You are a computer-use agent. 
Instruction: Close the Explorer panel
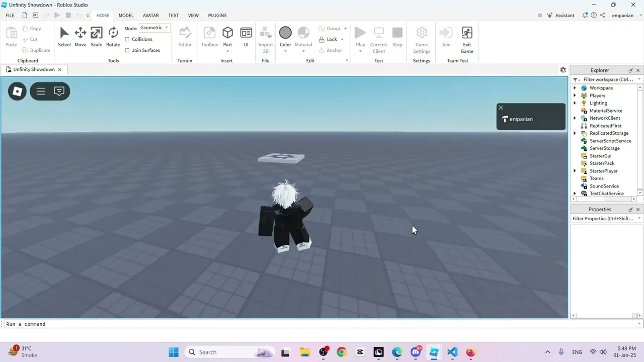click(x=638, y=70)
